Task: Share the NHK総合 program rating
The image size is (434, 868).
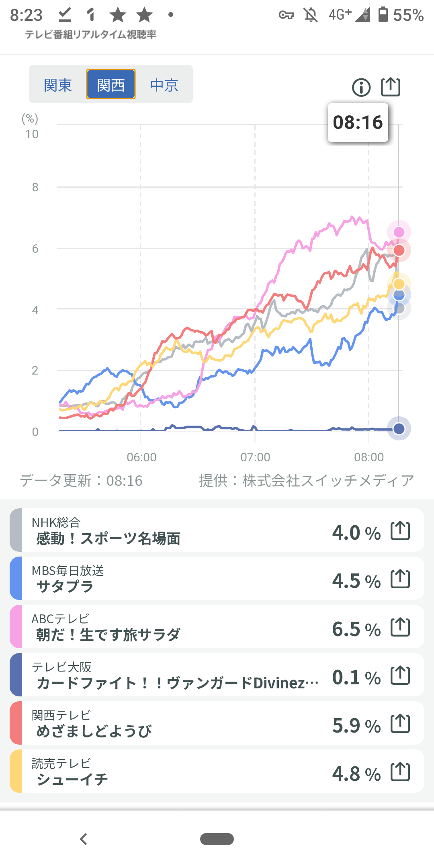Action: (x=400, y=531)
